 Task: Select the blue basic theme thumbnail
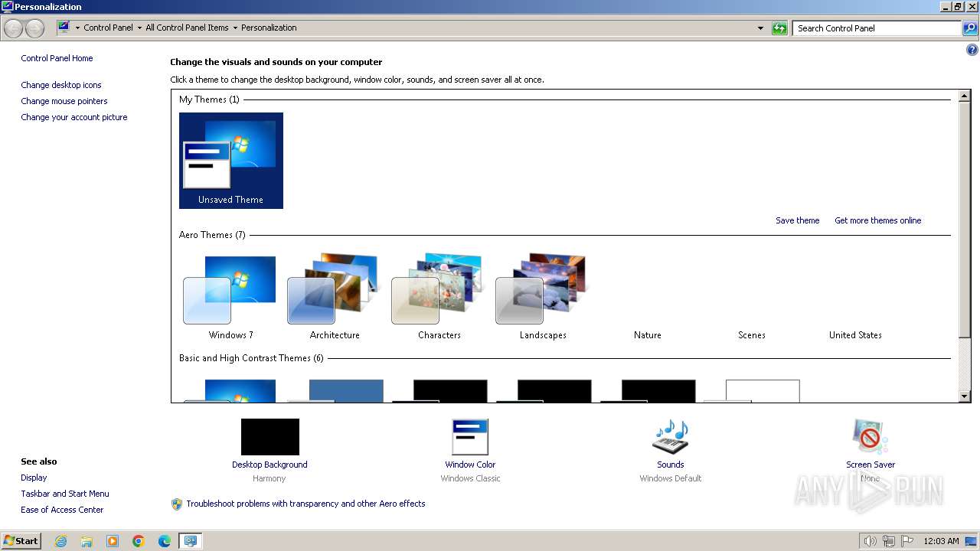[335, 390]
